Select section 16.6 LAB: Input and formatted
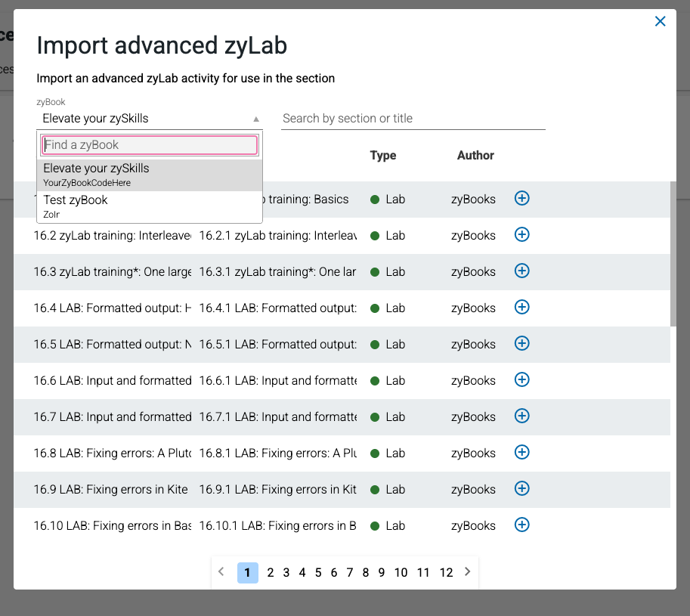Image resolution: width=690 pixels, height=616 pixels. click(x=112, y=381)
